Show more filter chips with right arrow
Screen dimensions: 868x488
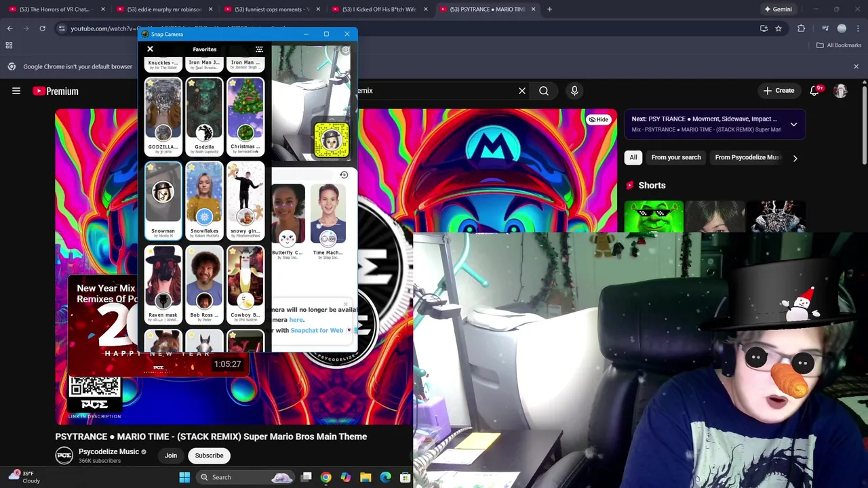[795, 158]
